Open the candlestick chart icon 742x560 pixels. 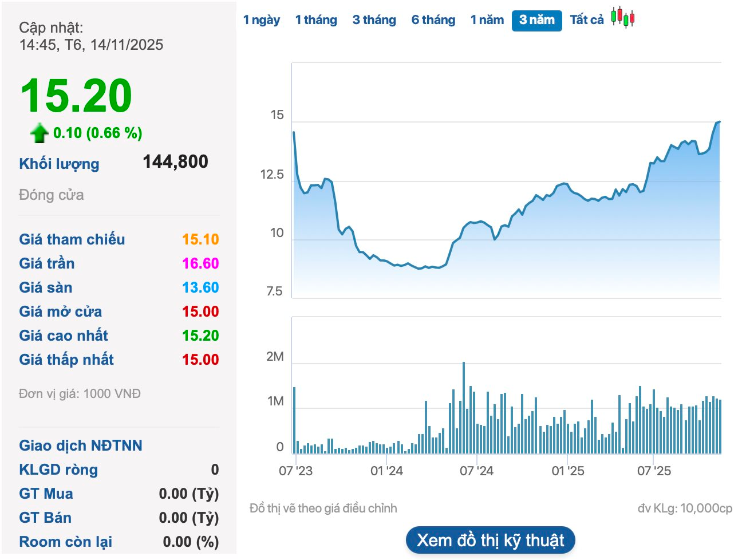point(623,18)
